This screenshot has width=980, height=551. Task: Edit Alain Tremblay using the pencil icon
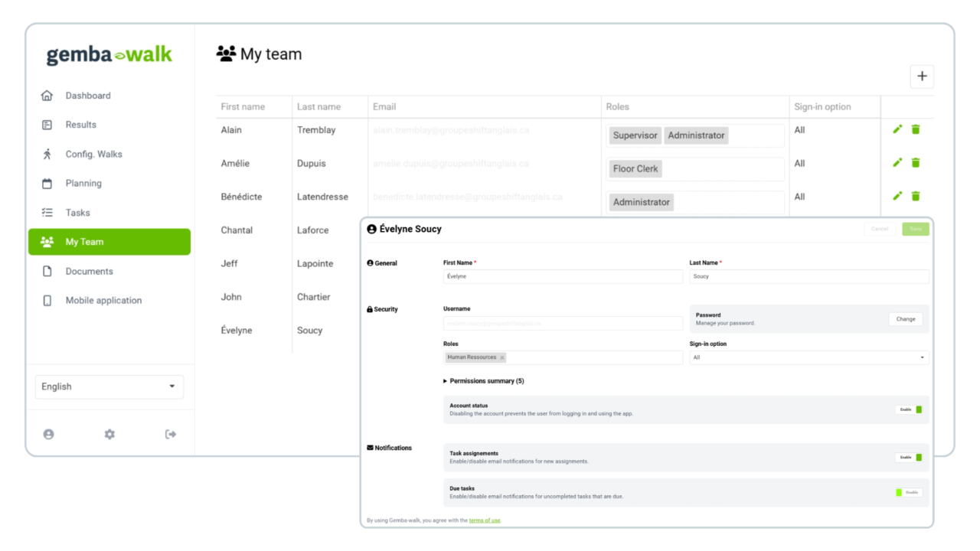[x=897, y=129]
